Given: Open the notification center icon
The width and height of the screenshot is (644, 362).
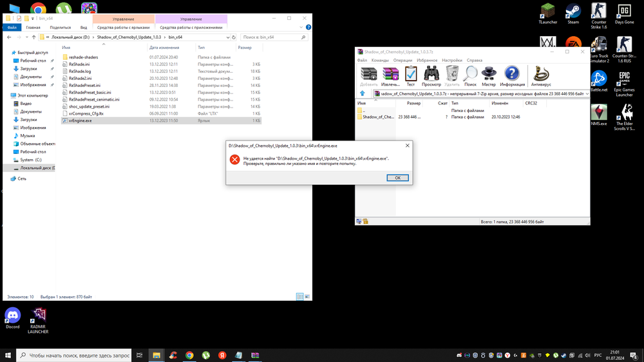Looking at the screenshot, I should click(634, 356).
